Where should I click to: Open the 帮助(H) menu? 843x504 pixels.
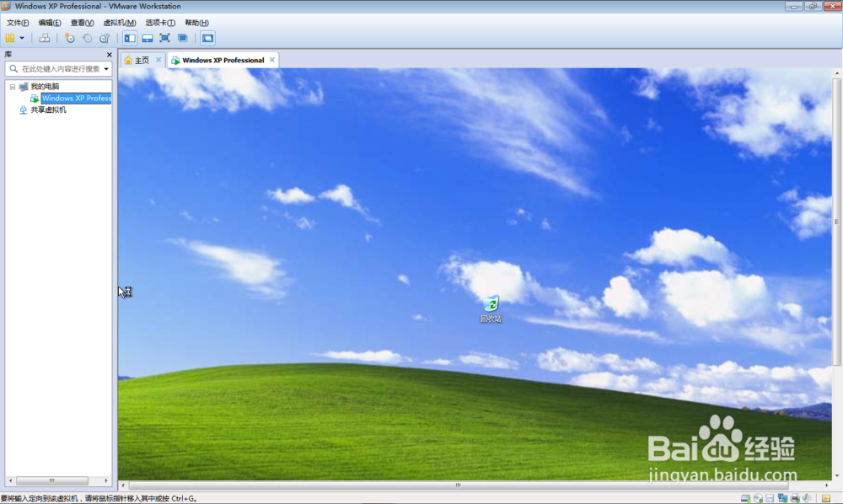click(x=196, y=23)
